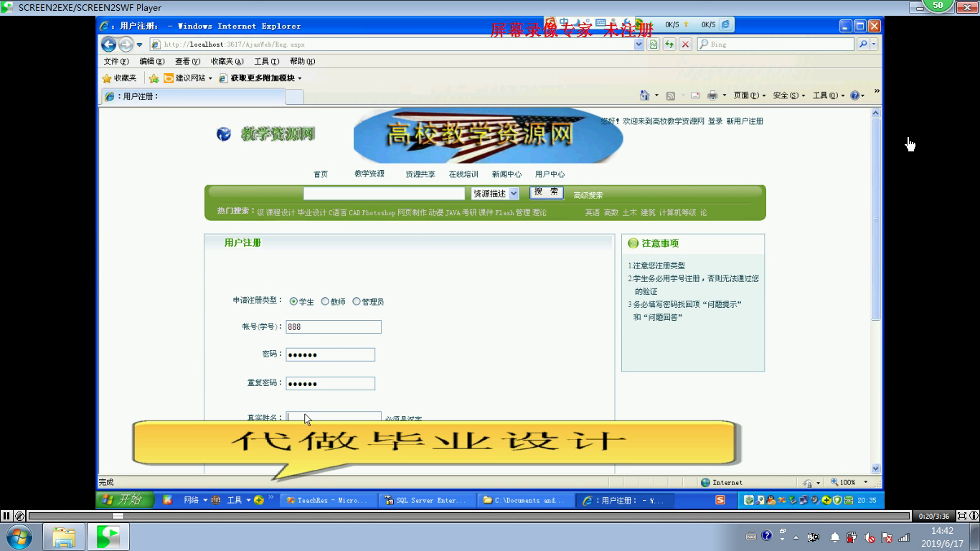Click the RSS feeds icon

(x=671, y=95)
